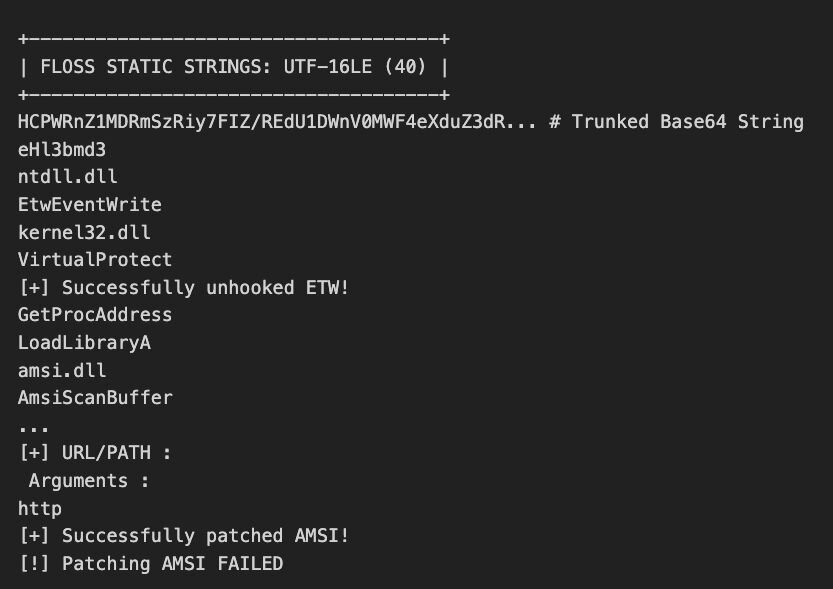This screenshot has height=589, width=833.
Task: Click the ntdll.dll line
Action: click(x=67, y=177)
